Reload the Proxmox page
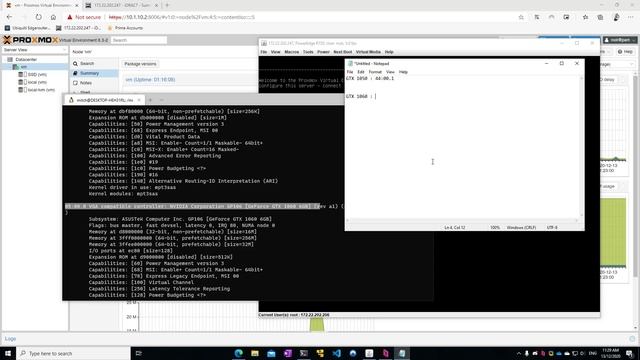 coord(38,17)
